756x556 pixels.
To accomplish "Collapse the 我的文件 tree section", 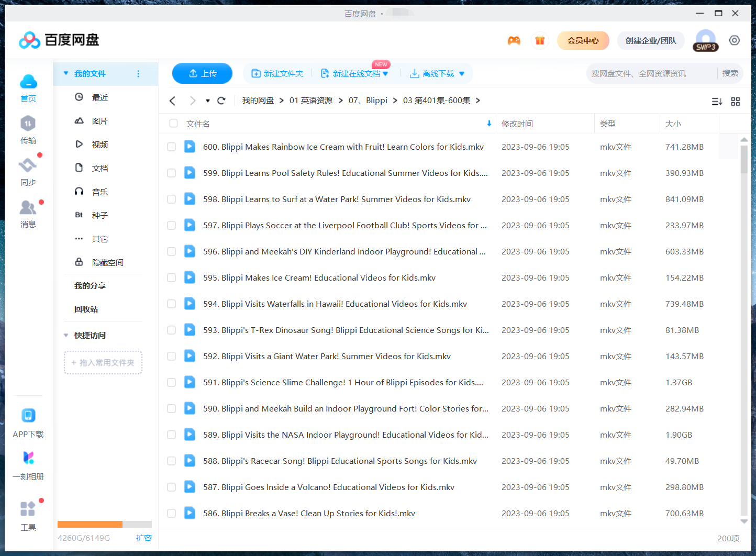I will (66, 74).
